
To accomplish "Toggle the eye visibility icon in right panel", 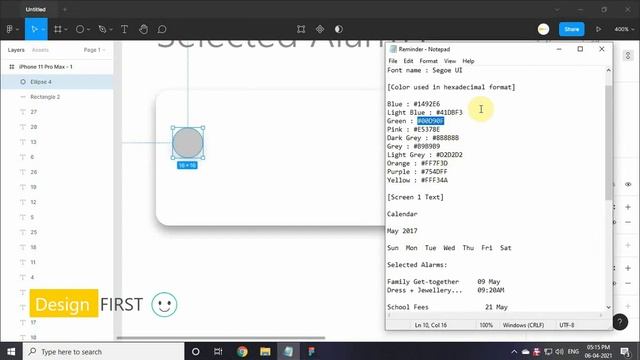I will click(628, 184).
